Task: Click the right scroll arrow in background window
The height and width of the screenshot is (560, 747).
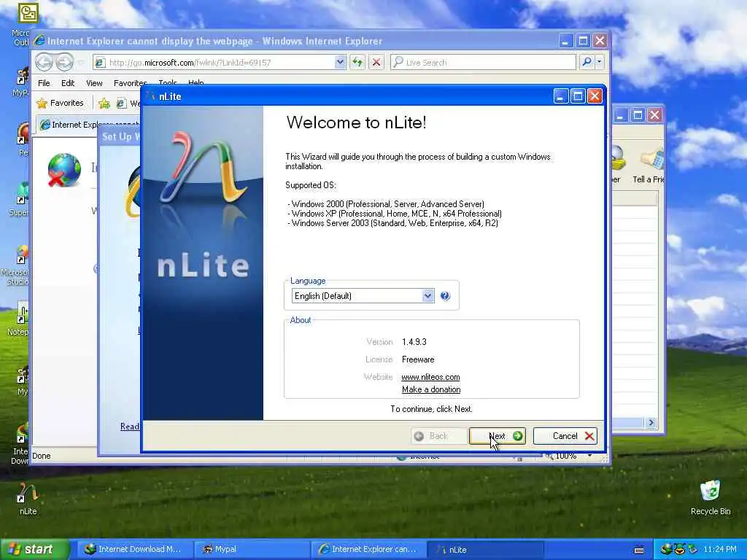Action: (x=651, y=422)
